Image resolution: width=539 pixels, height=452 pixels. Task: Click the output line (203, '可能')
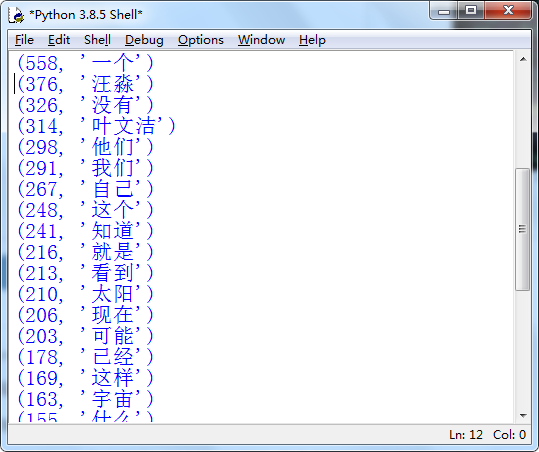(x=85, y=336)
